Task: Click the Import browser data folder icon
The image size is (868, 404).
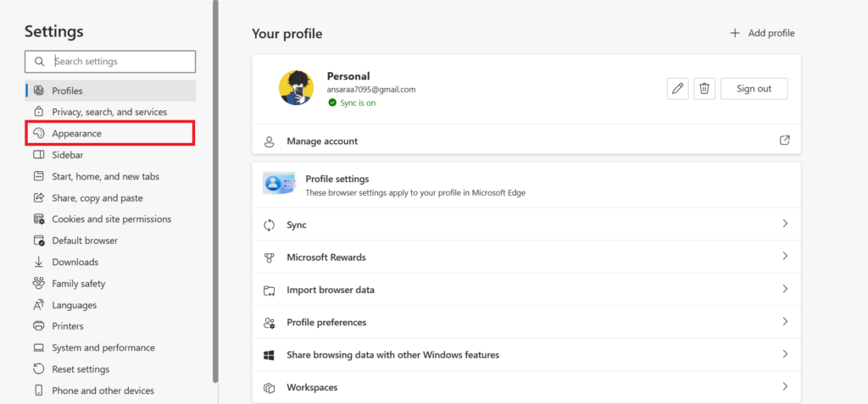Action: 270,290
